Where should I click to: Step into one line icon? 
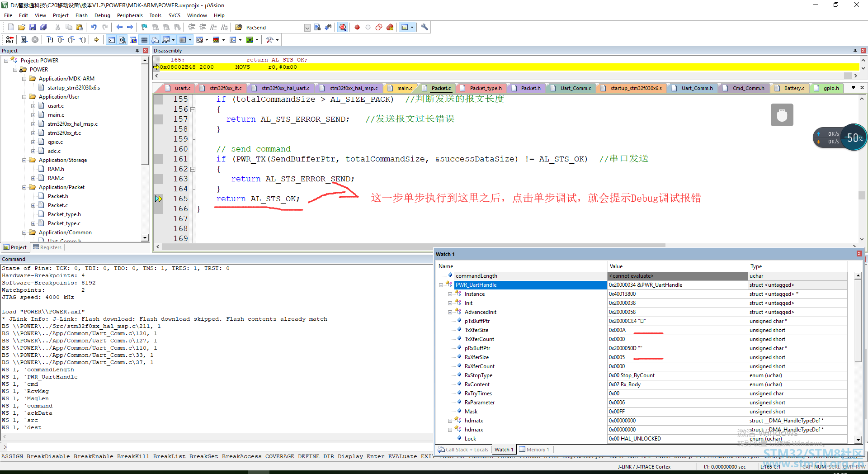pos(50,40)
